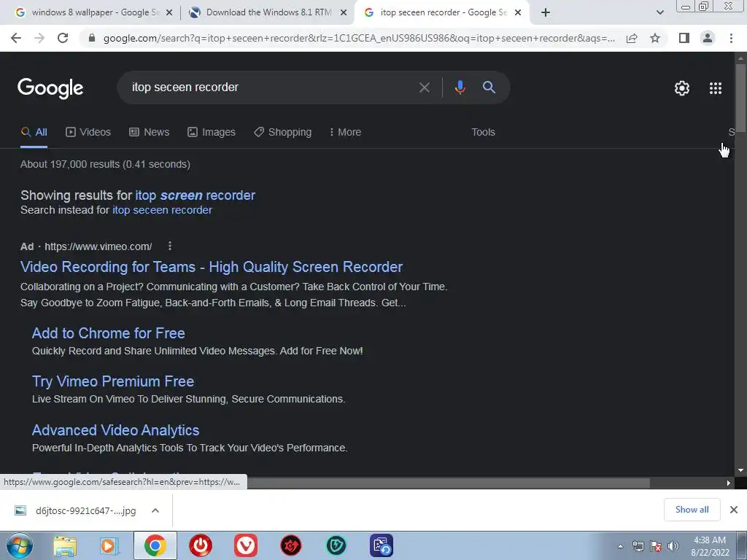Expand the tab search dropdown

(x=659, y=12)
